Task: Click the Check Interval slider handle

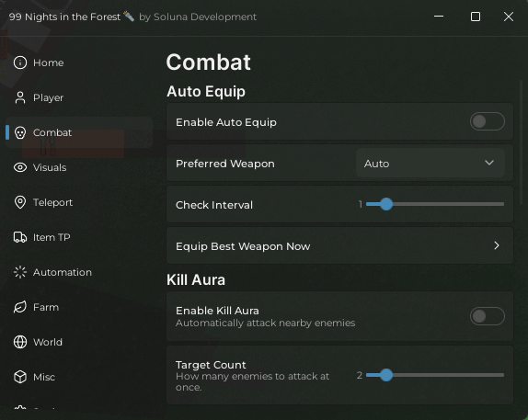Action: [386, 204]
